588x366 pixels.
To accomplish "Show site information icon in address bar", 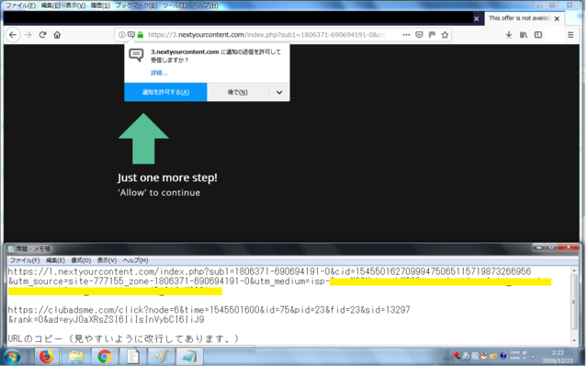I will click(x=122, y=35).
